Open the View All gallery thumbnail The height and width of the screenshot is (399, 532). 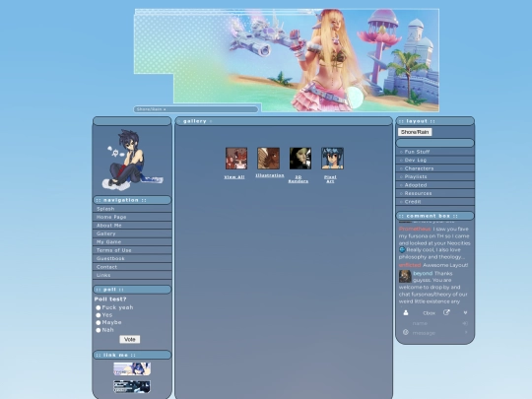click(236, 158)
